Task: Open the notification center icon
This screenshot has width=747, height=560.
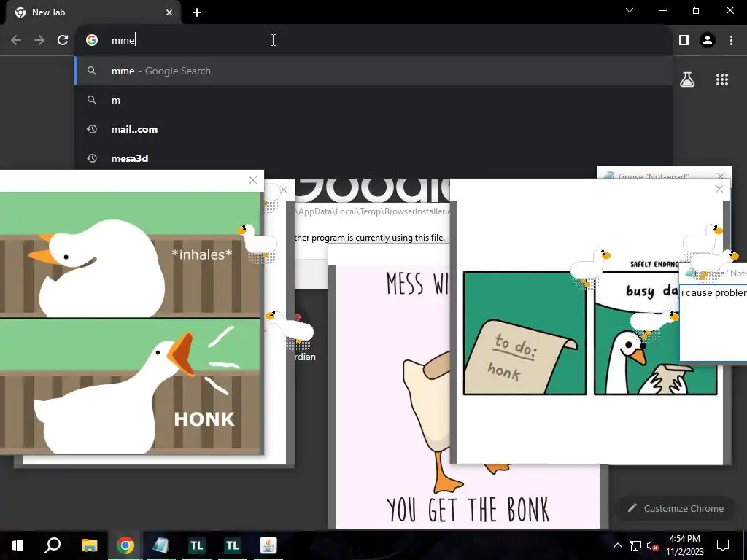Action: tap(723, 545)
